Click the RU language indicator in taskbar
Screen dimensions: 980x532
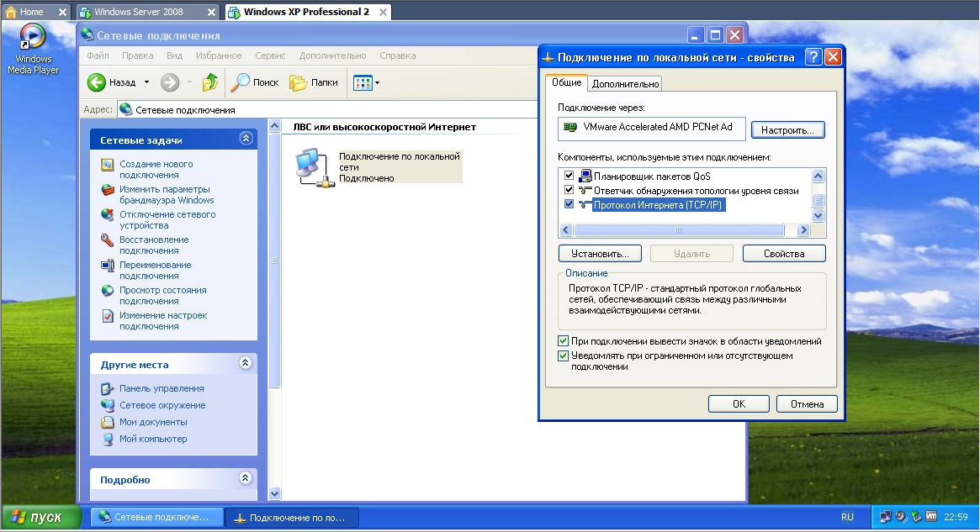(x=847, y=517)
